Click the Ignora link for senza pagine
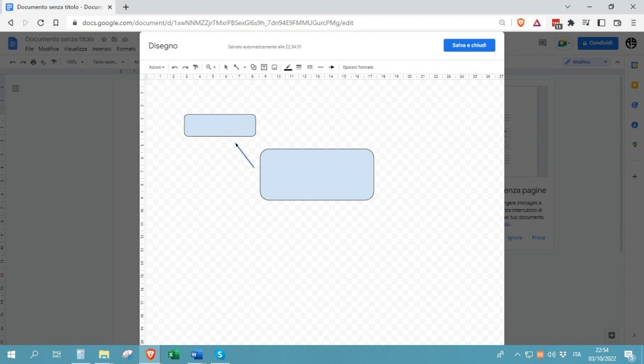Image resolution: width=644 pixels, height=364 pixels. coord(514,237)
